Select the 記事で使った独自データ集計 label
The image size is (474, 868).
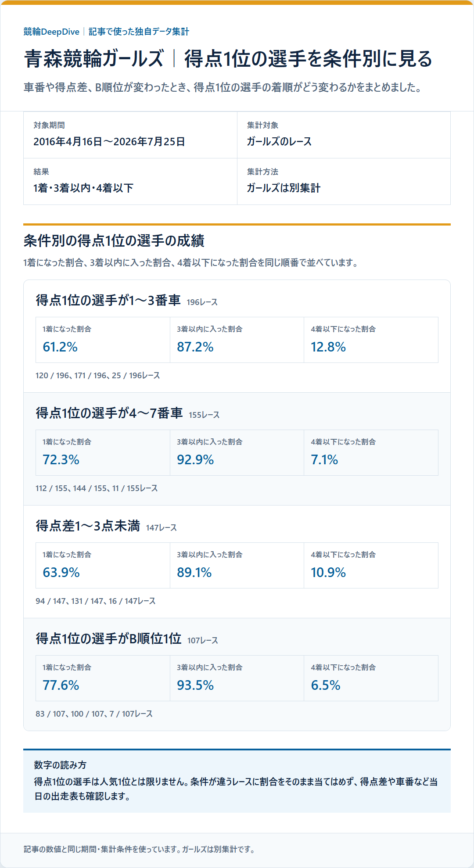tap(139, 32)
